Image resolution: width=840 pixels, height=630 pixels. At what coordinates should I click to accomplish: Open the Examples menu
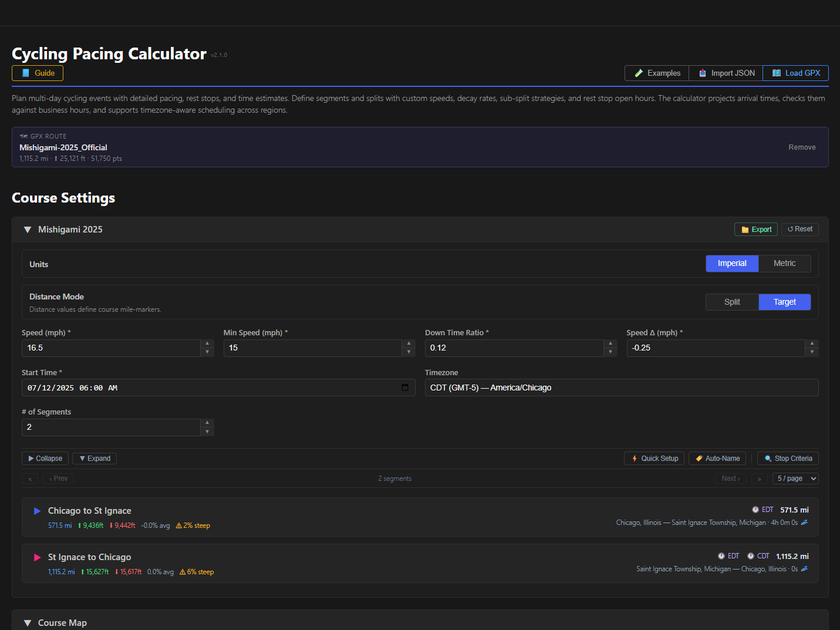tap(657, 73)
